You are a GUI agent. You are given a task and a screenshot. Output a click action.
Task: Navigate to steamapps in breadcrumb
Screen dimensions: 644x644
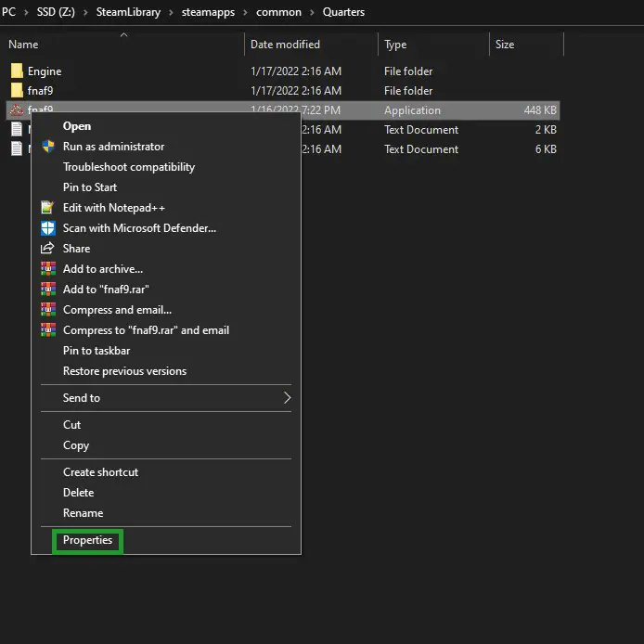(x=208, y=12)
